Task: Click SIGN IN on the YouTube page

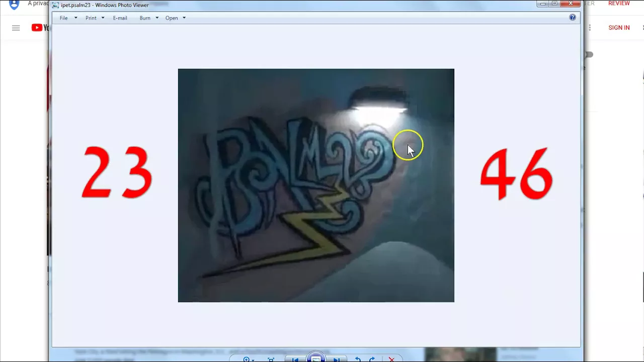Action: pyautogui.click(x=619, y=28)
